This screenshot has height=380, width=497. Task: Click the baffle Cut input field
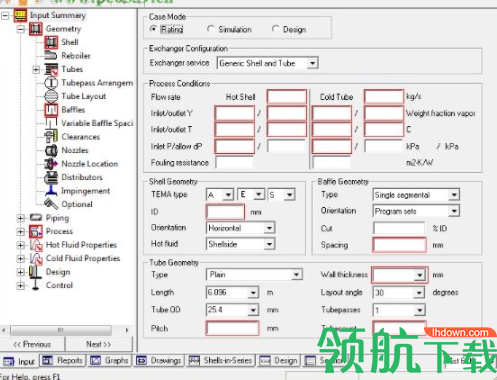[399, 228]
